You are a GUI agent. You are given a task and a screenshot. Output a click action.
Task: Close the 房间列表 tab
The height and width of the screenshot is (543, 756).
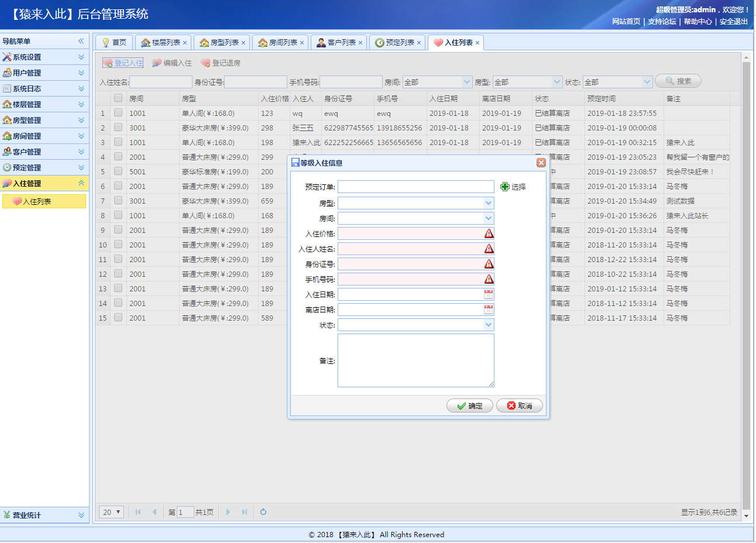pos(302,43)
